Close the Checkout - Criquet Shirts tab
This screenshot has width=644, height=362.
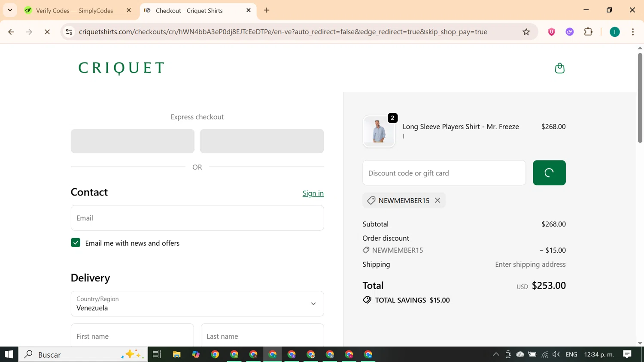pyautogui.click(x=249, y=10)
